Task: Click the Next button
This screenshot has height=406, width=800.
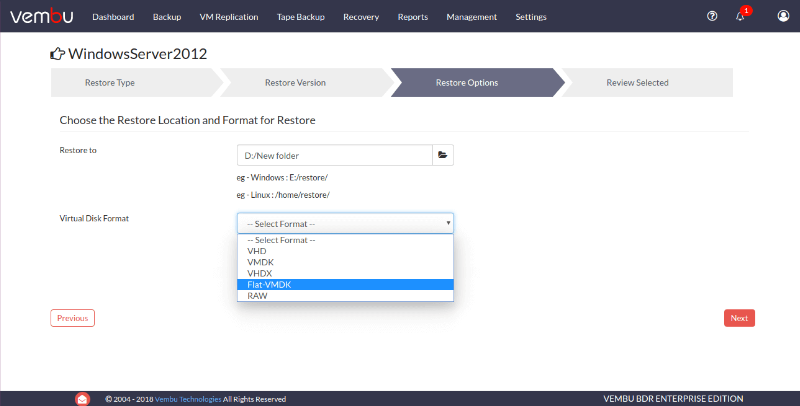Action: pyautogui.click(x=739, y=318)
